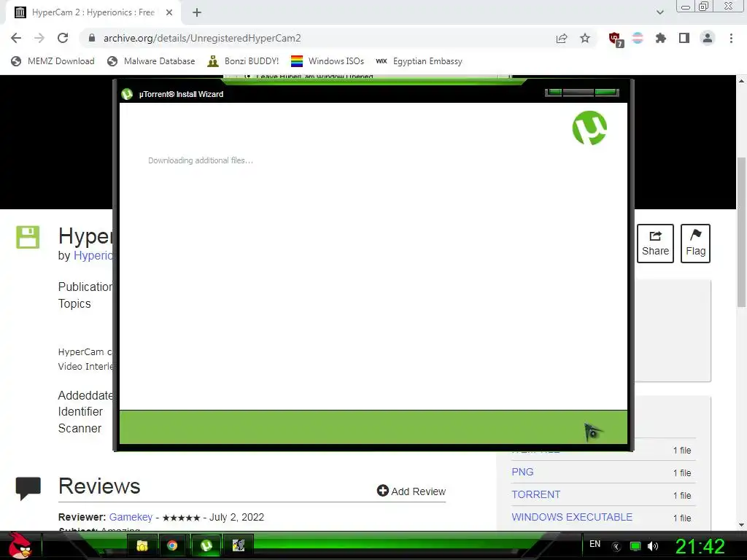
Task: Open the volume speaker tray icon
Action: click(x=653, y=547)
